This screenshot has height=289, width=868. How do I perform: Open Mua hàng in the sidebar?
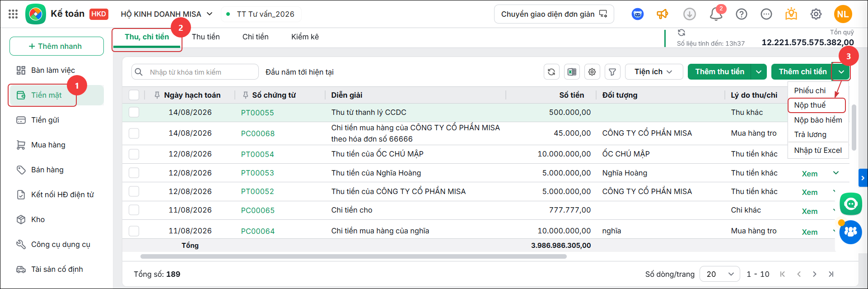click(x=56, y=145)
